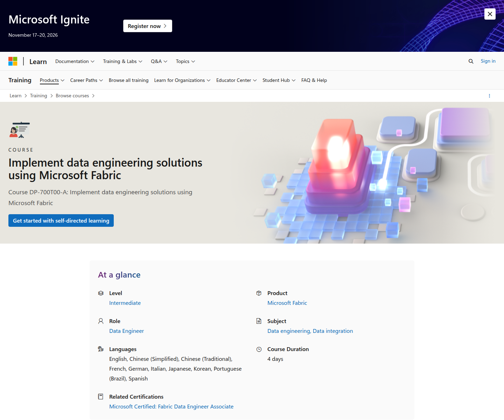Click Learn in the breadcrumb
The image size is (504, 420).
click(x=15, y=96)
